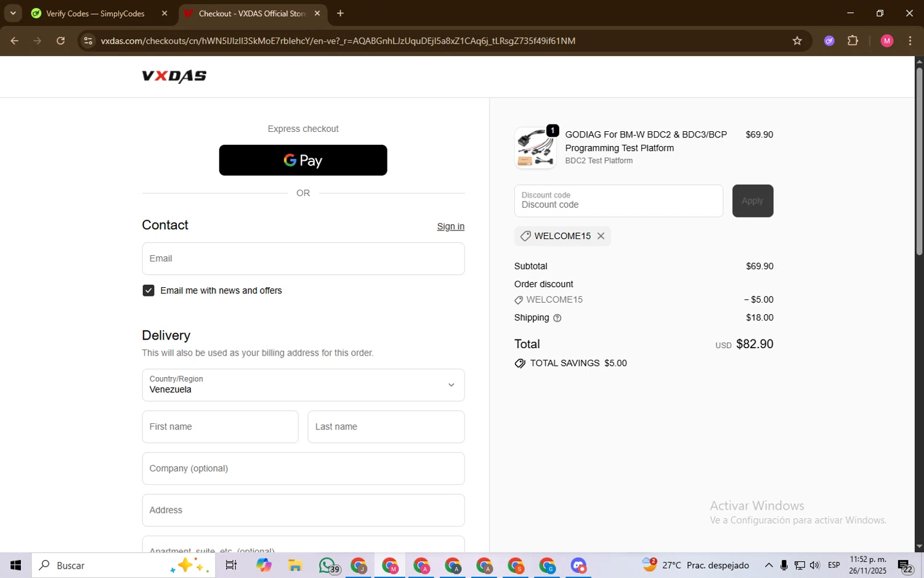This screenshot has height=578, width=924.
Task: Click the address bar URL
Action: [x=338, y=41]
